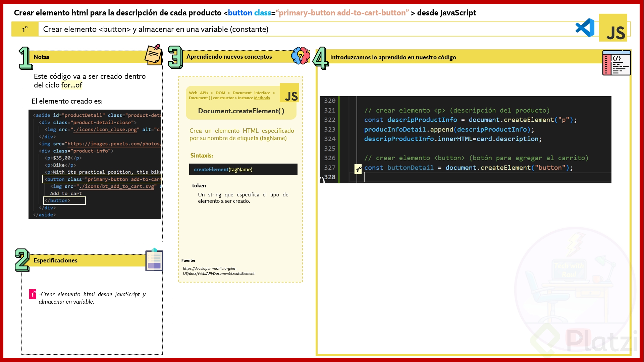Screen dimensions: 644x362
Task: Click the El elemento creado es: text
Action: pyautogui.click(x=67, y=101)
